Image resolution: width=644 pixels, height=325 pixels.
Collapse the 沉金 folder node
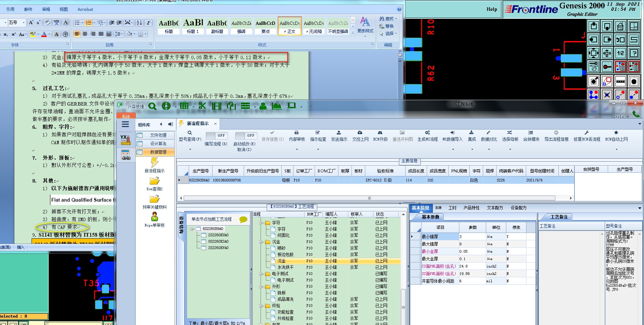(261, 242)
